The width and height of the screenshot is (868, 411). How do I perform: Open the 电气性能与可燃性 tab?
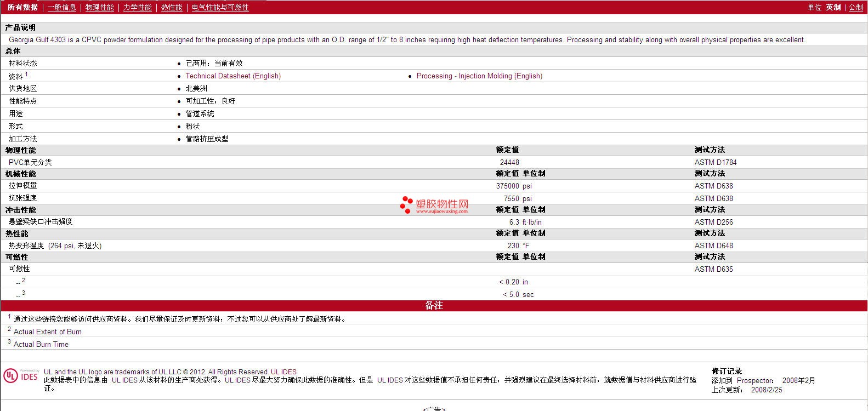coord(220,7)
